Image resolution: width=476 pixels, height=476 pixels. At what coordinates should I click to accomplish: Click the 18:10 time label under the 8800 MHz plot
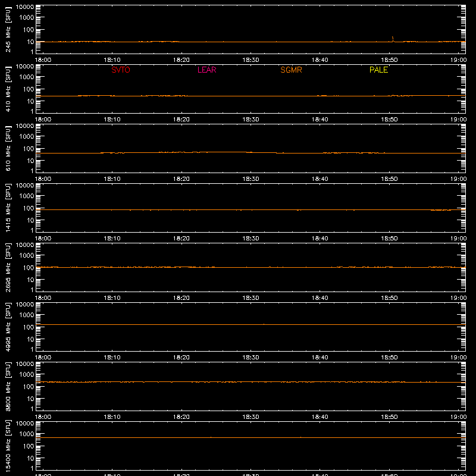pos(112,417)
